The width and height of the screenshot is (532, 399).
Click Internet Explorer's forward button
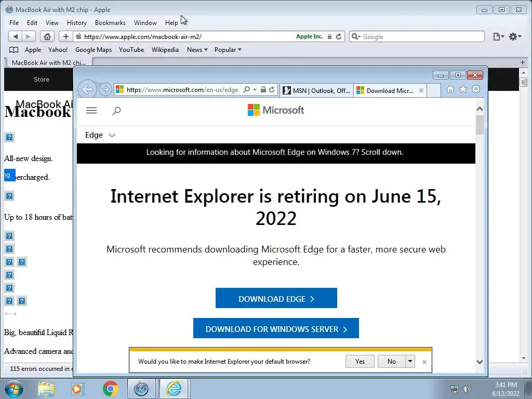[105, 89]
